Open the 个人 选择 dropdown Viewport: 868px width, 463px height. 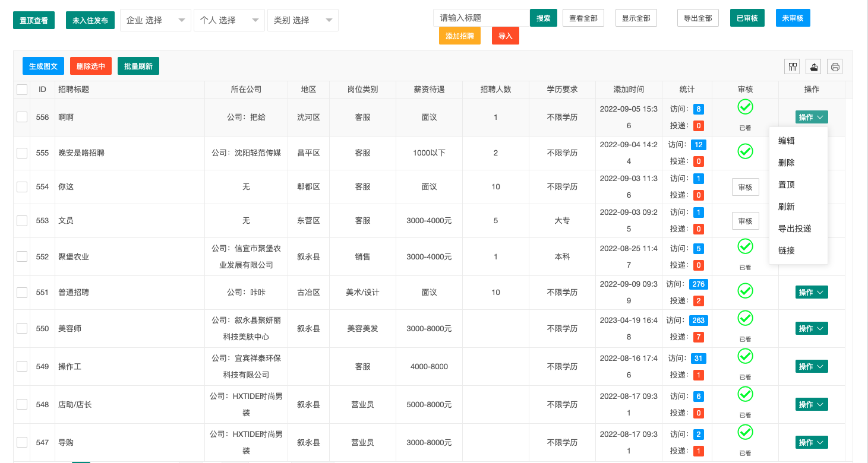(x=229, y=20)
